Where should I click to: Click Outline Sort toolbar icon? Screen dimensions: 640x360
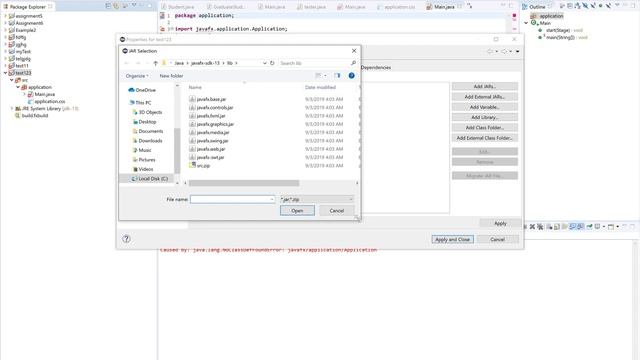[x=577, y=6]
